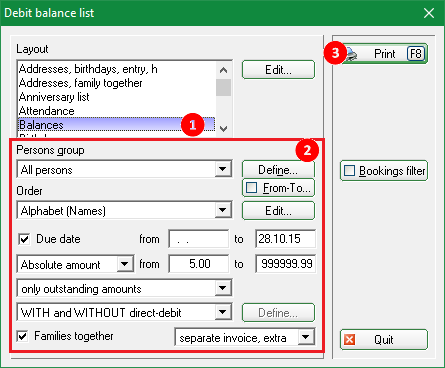
Task: Uncheck the Families together checkbox
Action: pos(22,336)
